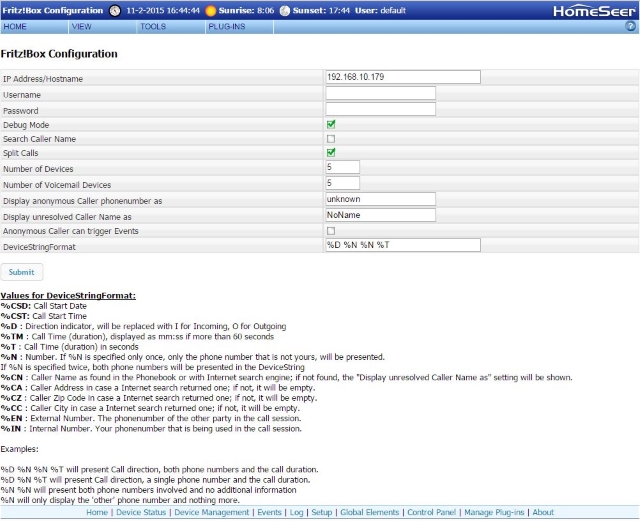The height and width of the screenshot is (521, 640).
Task: Submit the configuration form
Action: pos(22,272)
